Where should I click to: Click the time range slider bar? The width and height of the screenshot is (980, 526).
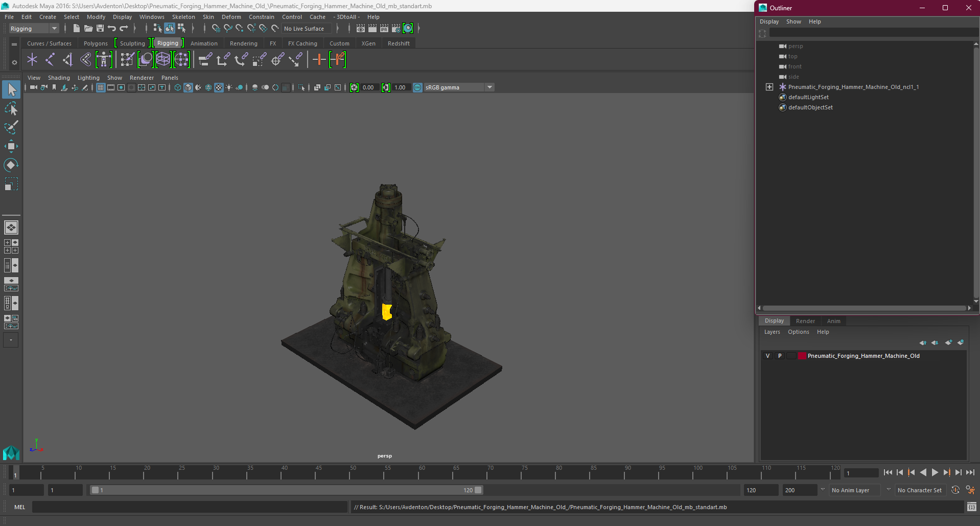(x=286, y=490)
